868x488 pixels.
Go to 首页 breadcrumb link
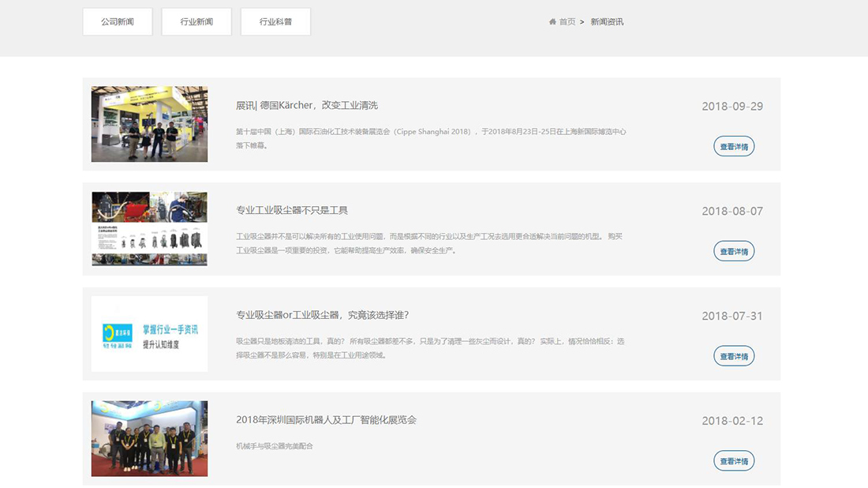point(567,21)
